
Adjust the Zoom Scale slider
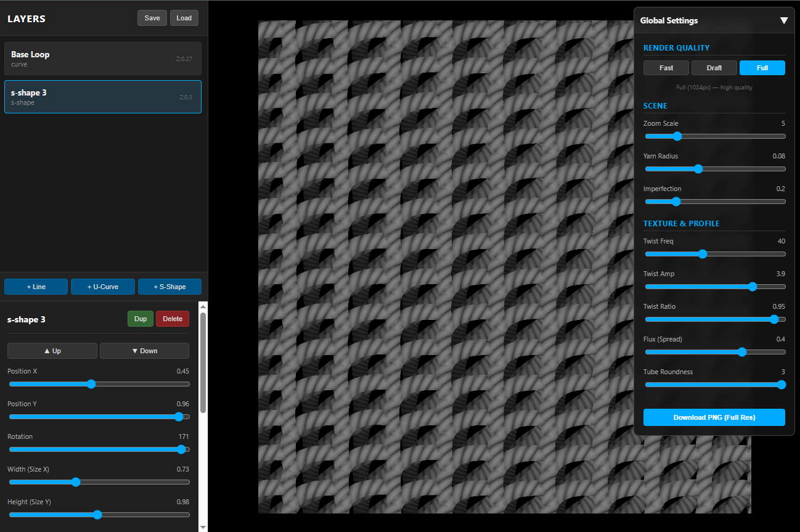pyautogui.click(x=677, y=136)
